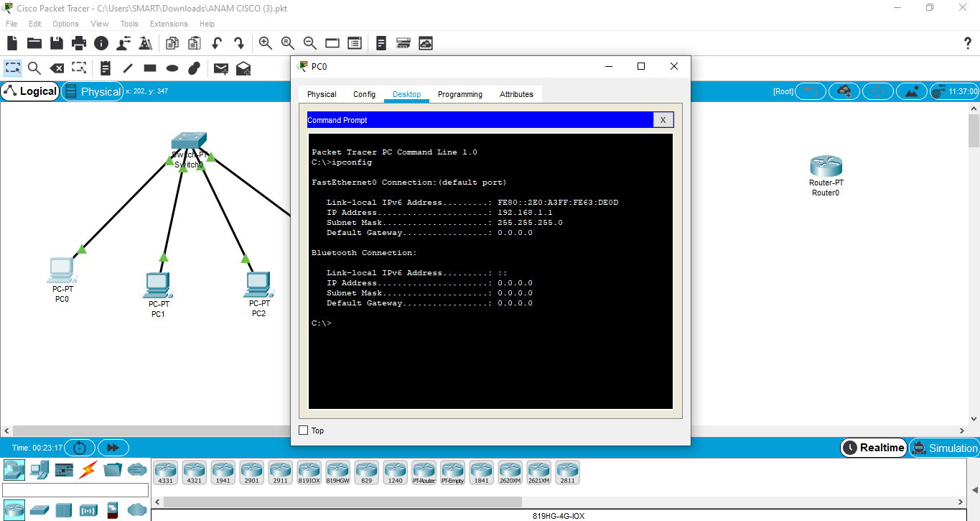Choose the Wireless Devices subcategory icon
Viewport: 980px width, 521px height.
click(x=88, y=510)
